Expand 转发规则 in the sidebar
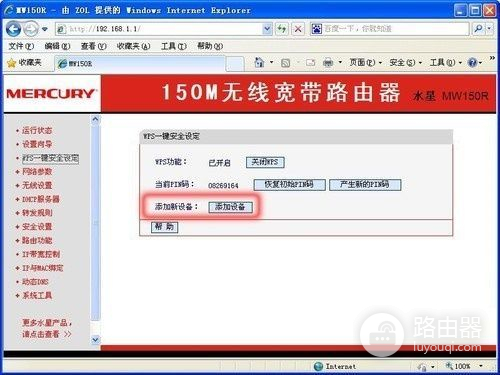 37,213
